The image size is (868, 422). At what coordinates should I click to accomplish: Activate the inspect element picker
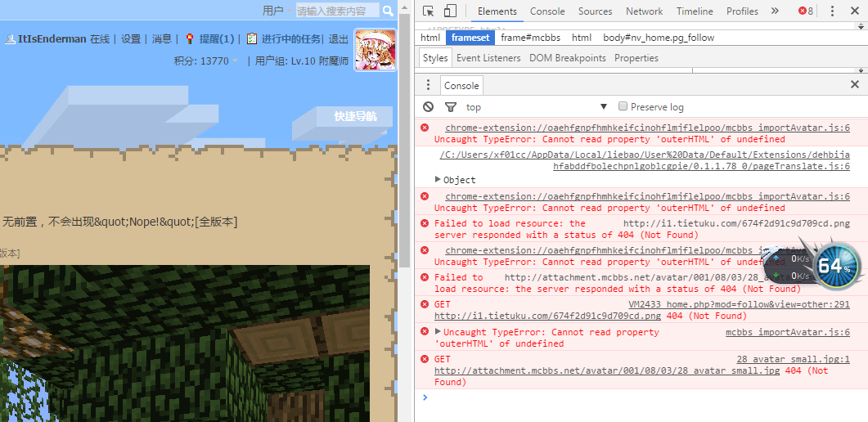coord(429,11)
